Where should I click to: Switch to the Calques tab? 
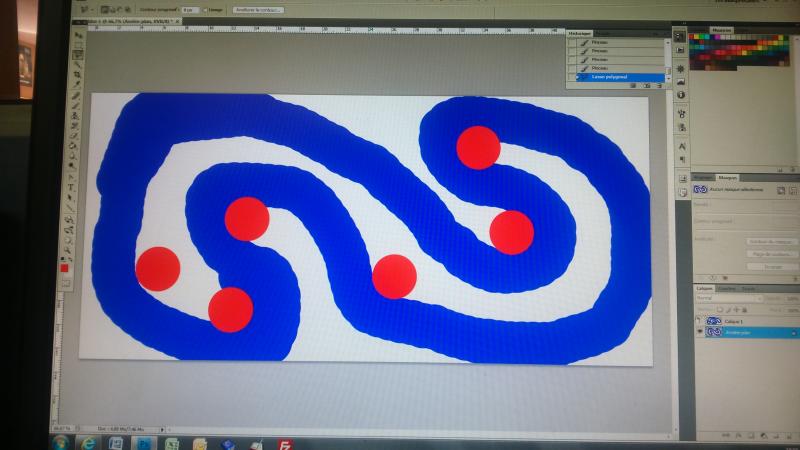pyautogui.click(x=705, y=288)
